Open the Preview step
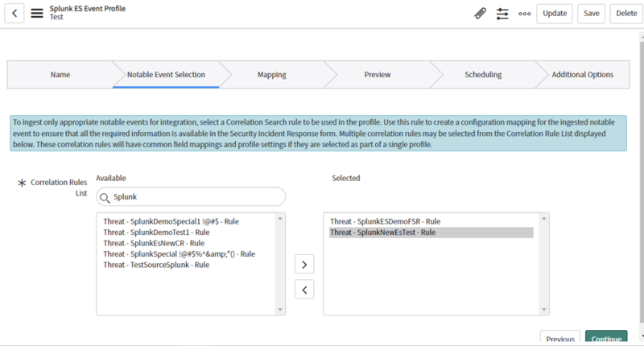The image size is (644, 346). (378, 75)
